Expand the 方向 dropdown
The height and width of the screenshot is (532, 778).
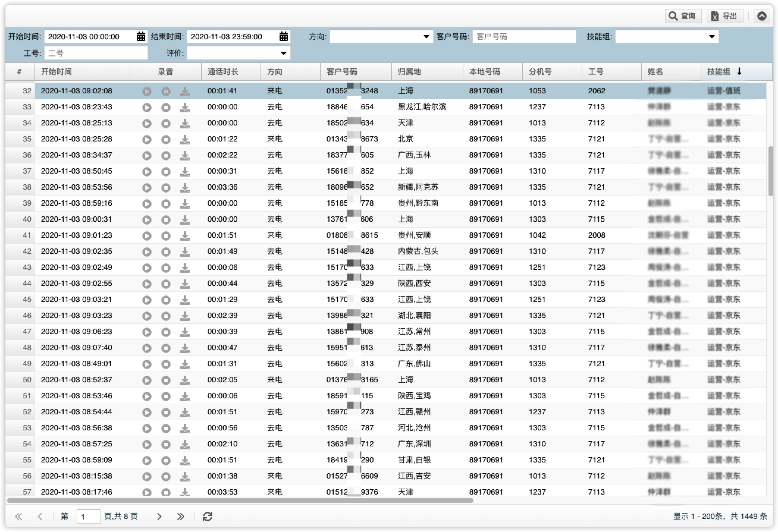pyautogui.click(x=426, y=37)
